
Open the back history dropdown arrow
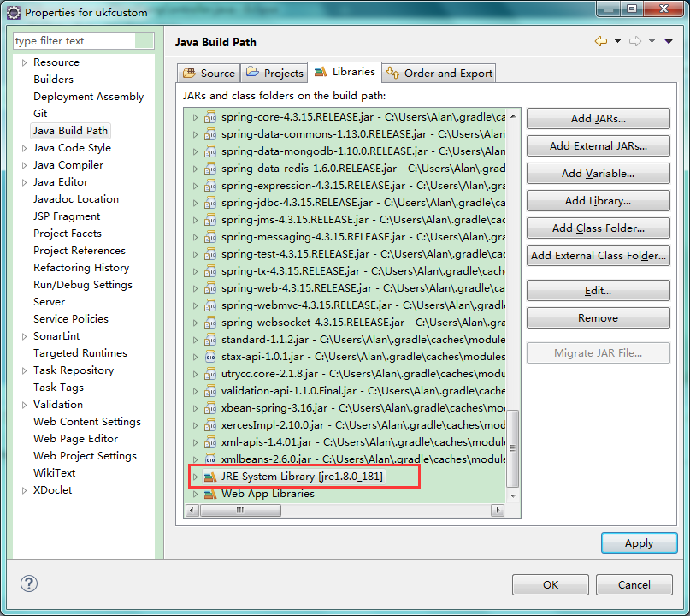click(618, 41)
